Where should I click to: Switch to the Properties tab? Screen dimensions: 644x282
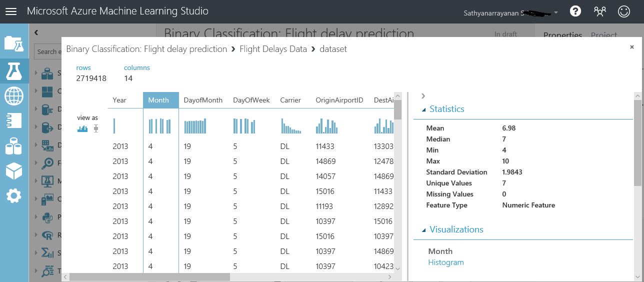(x=562, y=34)
